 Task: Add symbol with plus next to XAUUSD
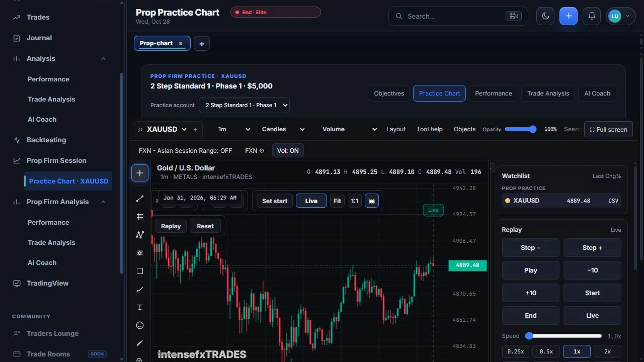(x=195, y=129)
